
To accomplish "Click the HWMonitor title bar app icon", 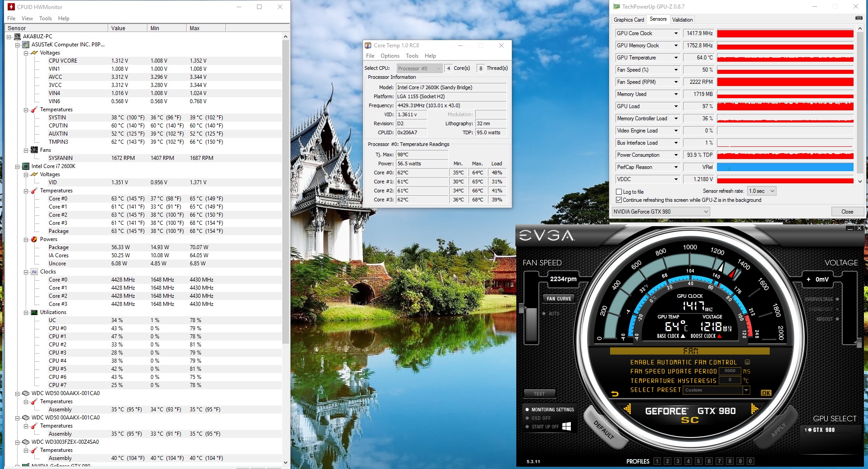I will coord(11,7).
